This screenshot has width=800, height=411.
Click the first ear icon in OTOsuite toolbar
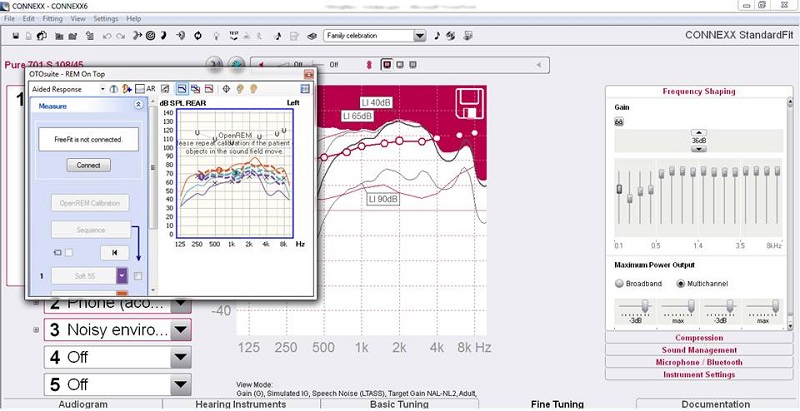pos(240,89)
